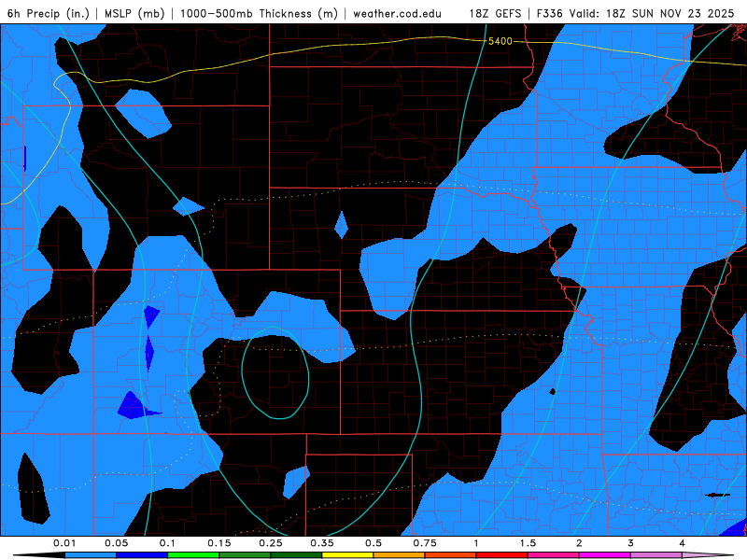Click the 1.5 legend value
The height and width of the screenshot is (560, 747).
(528, 543)
